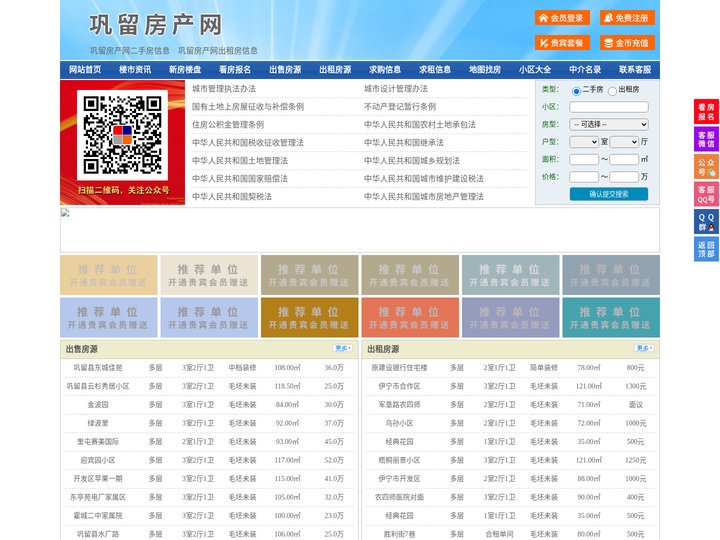This screenshot has height=540, width=720.
Task: Click 更多 in 出售房源 section header
Action: [x=343, y=349]
